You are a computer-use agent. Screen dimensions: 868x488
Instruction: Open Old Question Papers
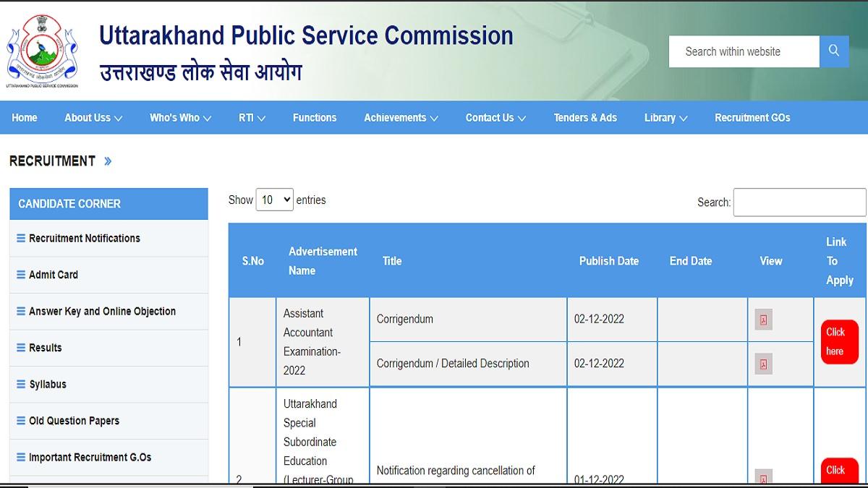tap(74, 421)
